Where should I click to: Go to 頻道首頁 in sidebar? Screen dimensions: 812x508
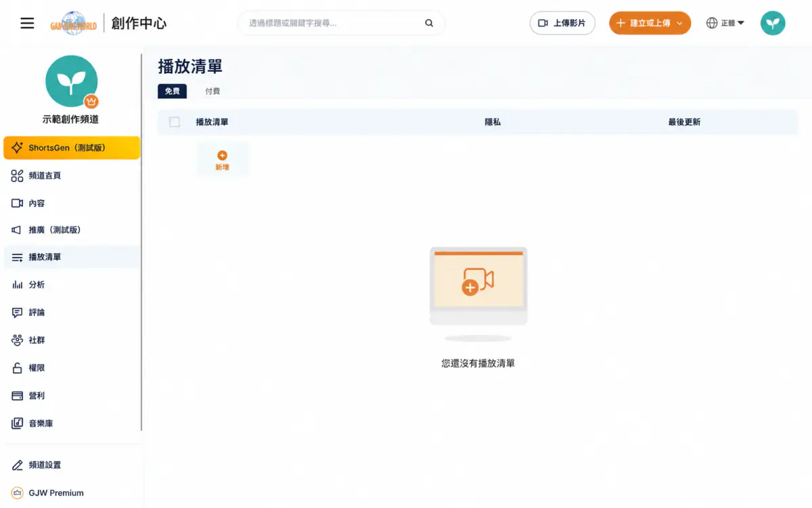coord(72,175)
